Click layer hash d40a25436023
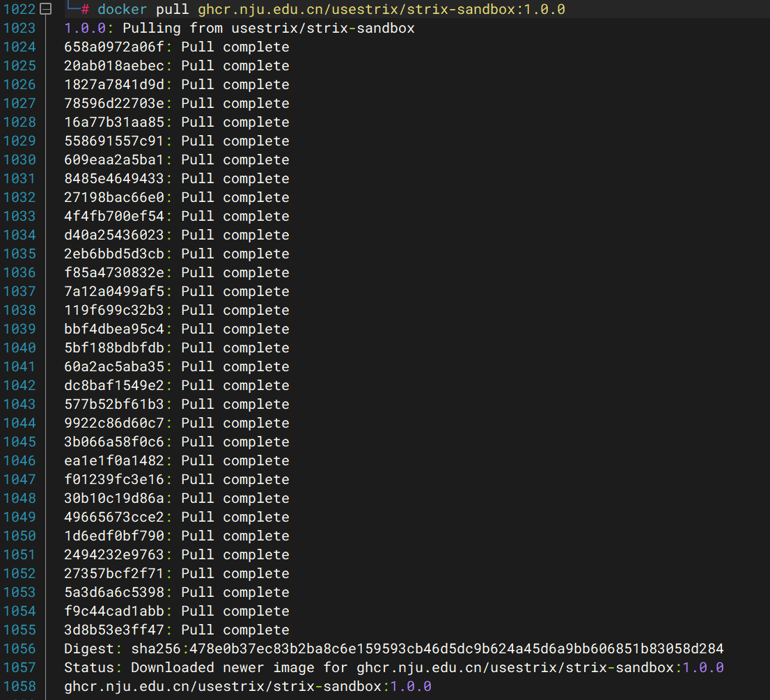 pos(114,235)
